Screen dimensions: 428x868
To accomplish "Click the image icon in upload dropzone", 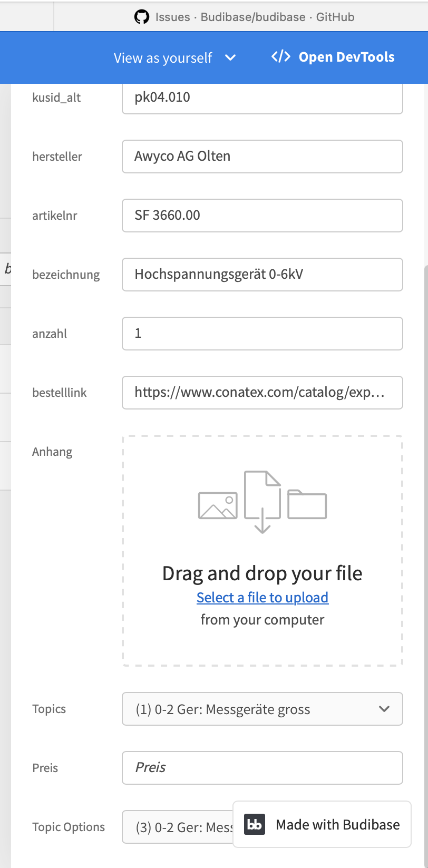I will pyautogui.click(x=218, y=505).
